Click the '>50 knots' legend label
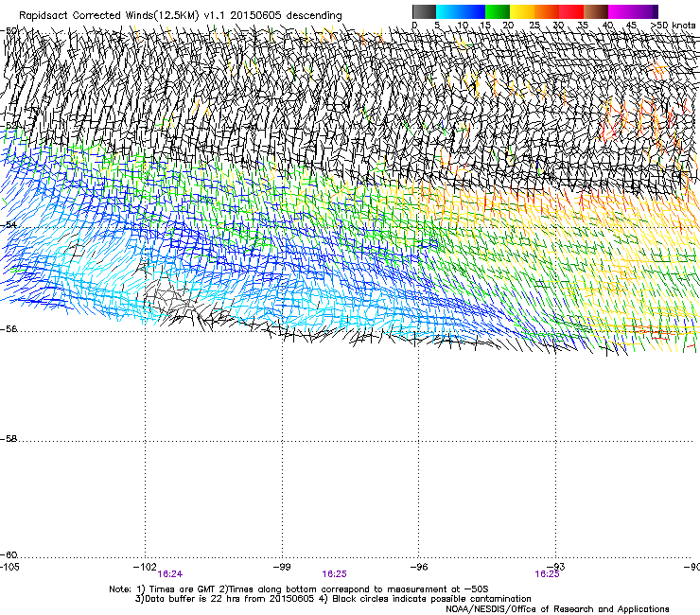Screen dimensions: 700x615 [x=674, y=25]
